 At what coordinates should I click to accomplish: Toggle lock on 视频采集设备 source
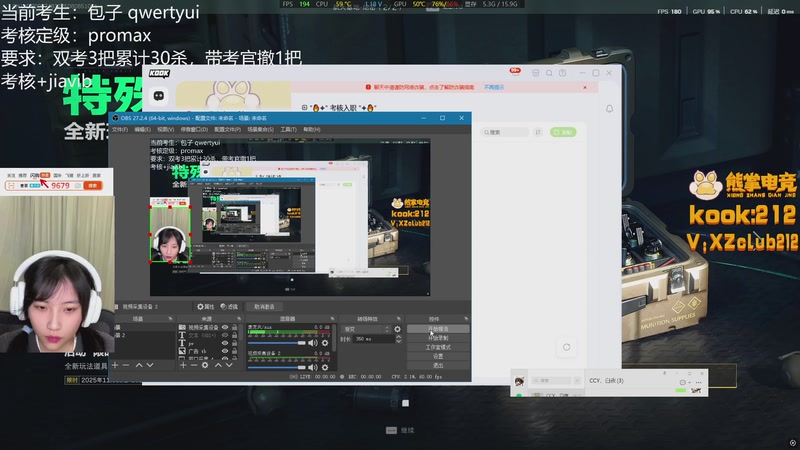point(235,328)
